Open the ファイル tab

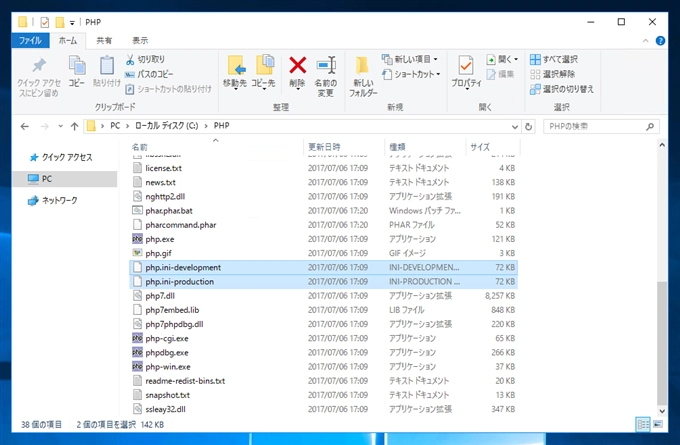pyautogui.click(x=30, y=40)
